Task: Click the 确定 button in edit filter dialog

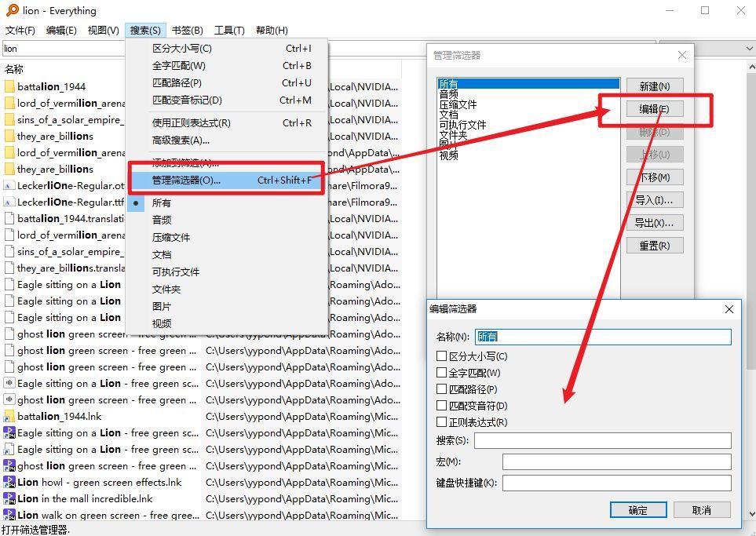Action: coord(637,509)
